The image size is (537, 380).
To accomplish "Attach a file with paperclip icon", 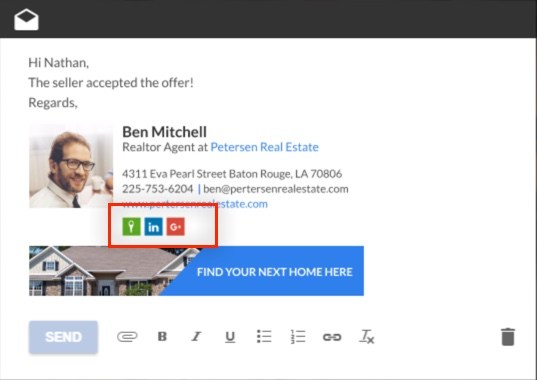I will pos(127,337).
